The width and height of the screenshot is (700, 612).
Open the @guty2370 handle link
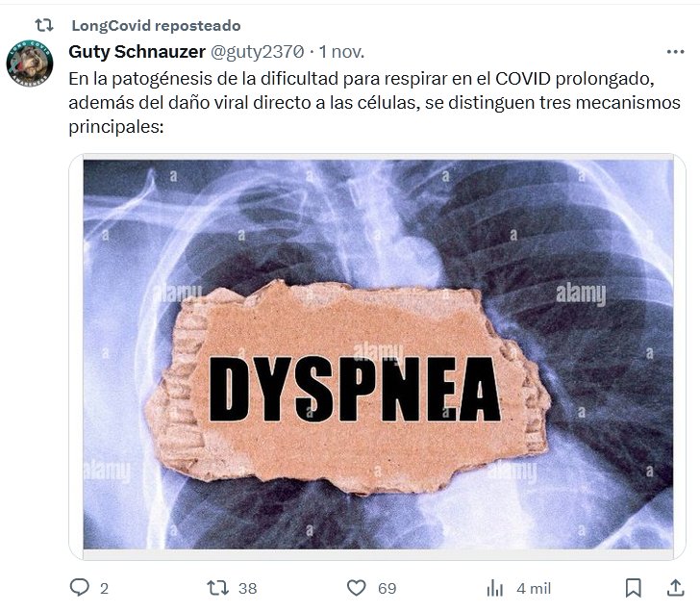[x=257, y=52]
